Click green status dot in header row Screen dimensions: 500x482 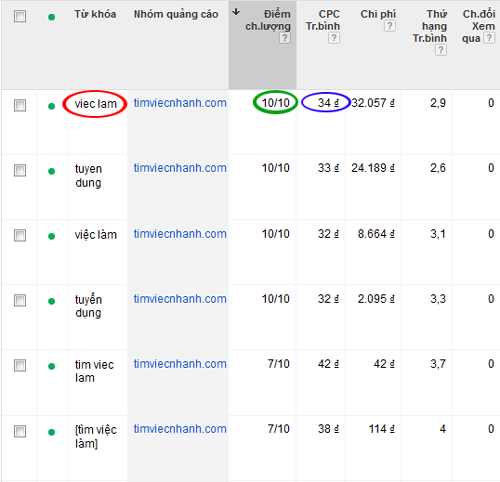click(x=51, y=17)
